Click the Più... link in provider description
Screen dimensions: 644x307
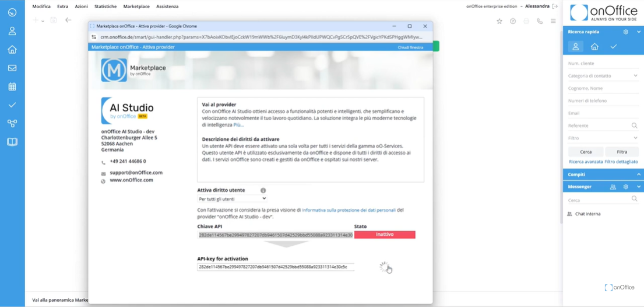pyautogui.click(x=238, y=124)
